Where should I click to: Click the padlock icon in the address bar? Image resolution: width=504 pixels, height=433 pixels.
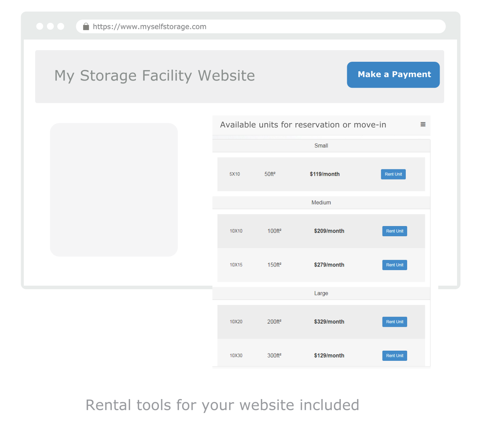[86, 26]
